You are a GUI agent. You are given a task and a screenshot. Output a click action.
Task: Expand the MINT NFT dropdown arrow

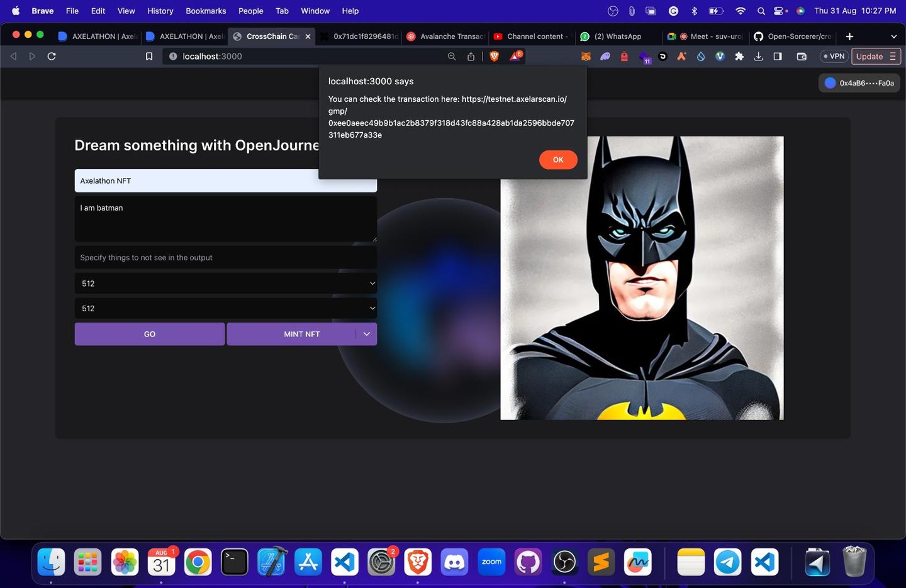point(366,334)
